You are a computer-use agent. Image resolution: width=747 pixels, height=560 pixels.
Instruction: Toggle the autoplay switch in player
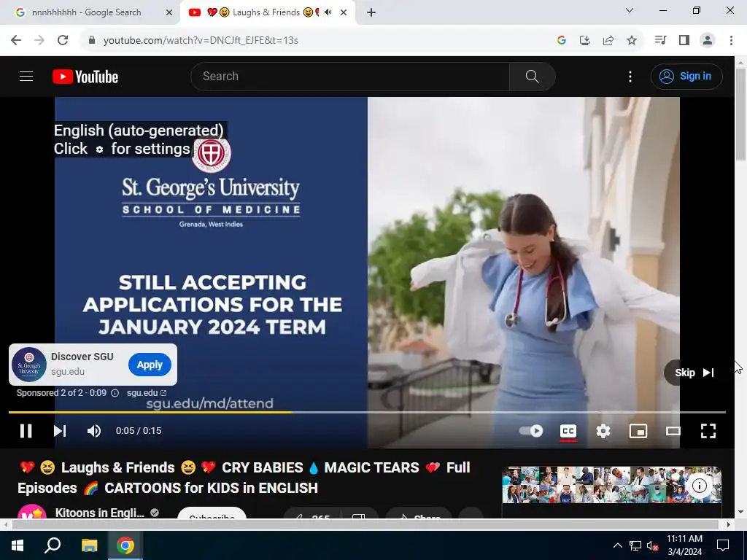[x=531, y=430]
